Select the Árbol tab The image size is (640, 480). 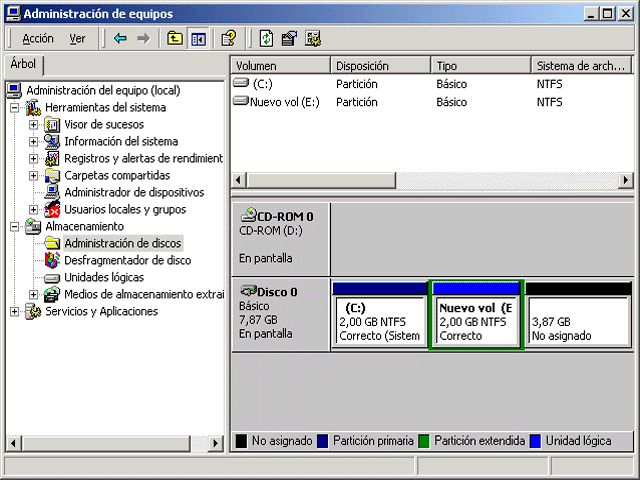click(x=23, y=64)
